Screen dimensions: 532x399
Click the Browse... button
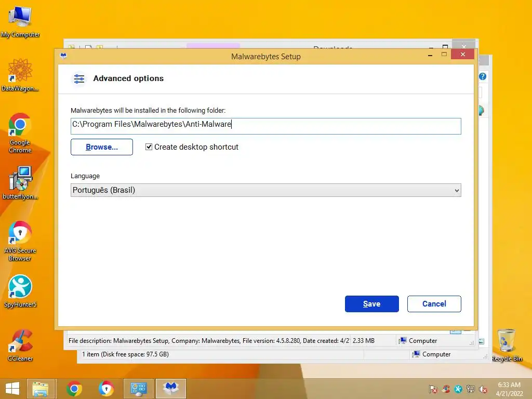point(102,147)
